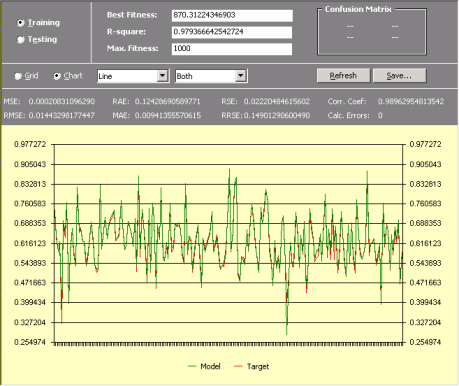Click the MAE value 0.00941355570615
This screenshot has width=459, height=386.
click(x=168, y=115)
